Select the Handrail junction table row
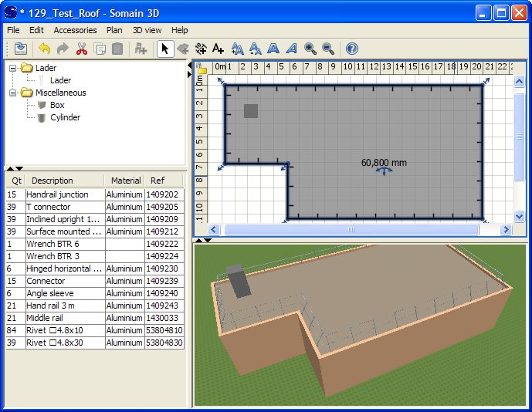The image size is (532, 412). (57, 194)
